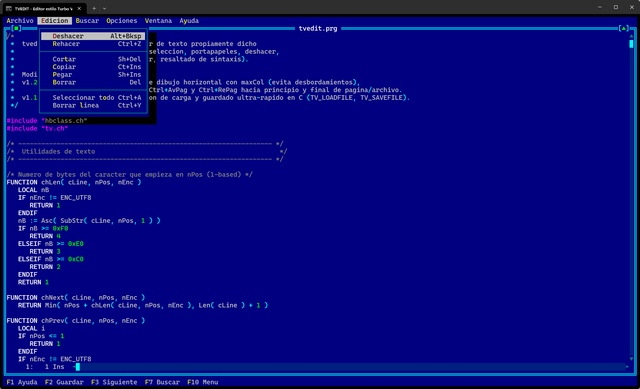Click the FUNCTION chPrev line
640x389 pixels.
click(76, 321)
